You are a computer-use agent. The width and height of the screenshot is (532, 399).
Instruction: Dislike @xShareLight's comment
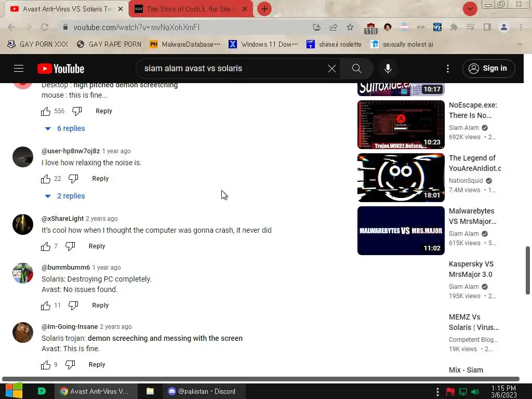click(x=70, y=246)
